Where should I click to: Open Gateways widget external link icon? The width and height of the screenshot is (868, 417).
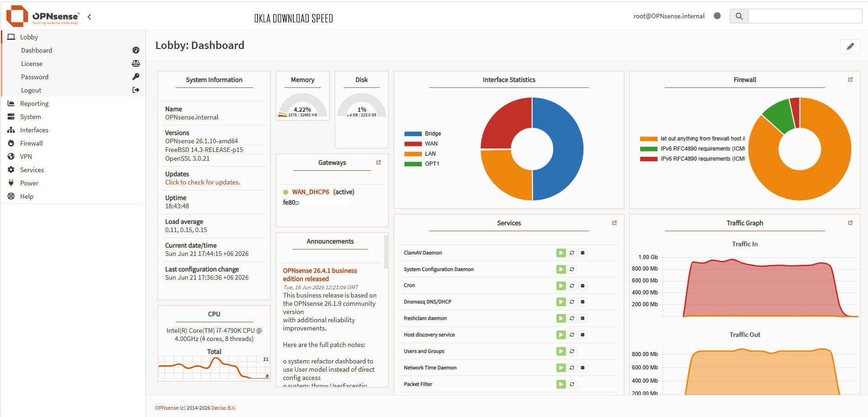[378, 162]
